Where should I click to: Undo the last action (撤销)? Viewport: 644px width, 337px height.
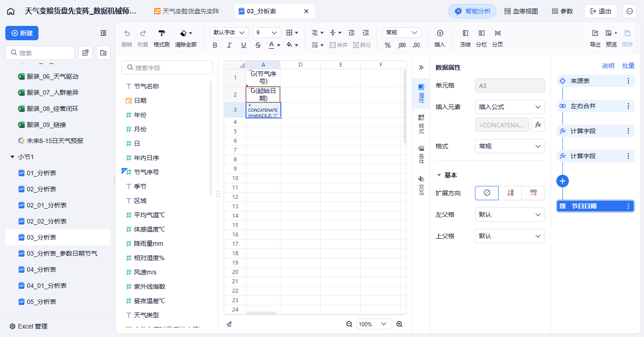coord(127,38)
